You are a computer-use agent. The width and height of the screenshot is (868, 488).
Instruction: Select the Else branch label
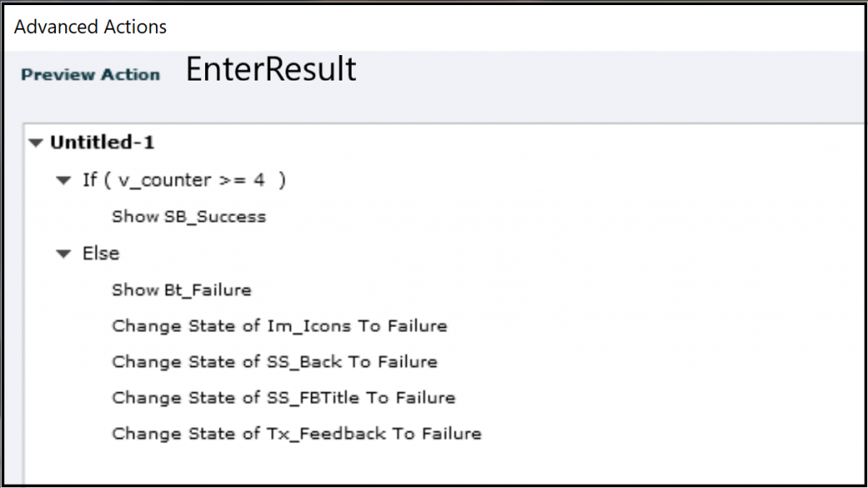click(x=101, y=253)
